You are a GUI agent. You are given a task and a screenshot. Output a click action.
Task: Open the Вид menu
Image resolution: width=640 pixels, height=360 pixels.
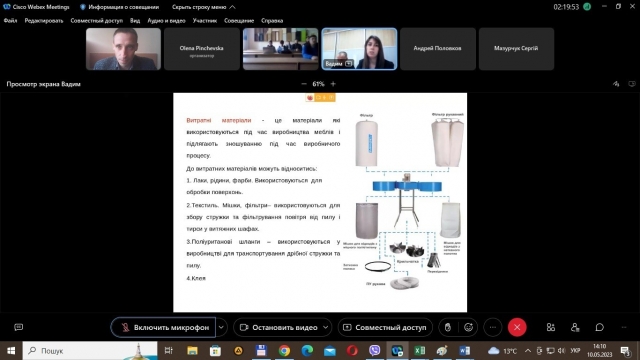coord(135,20)
